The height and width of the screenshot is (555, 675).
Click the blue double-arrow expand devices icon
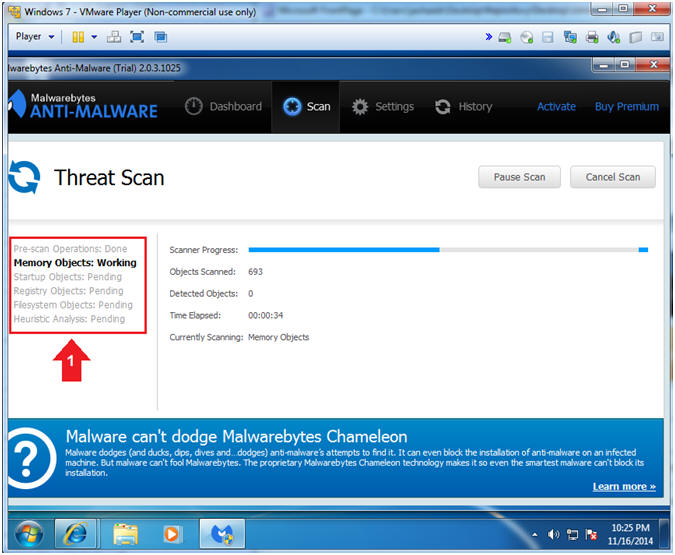point(489,37)
